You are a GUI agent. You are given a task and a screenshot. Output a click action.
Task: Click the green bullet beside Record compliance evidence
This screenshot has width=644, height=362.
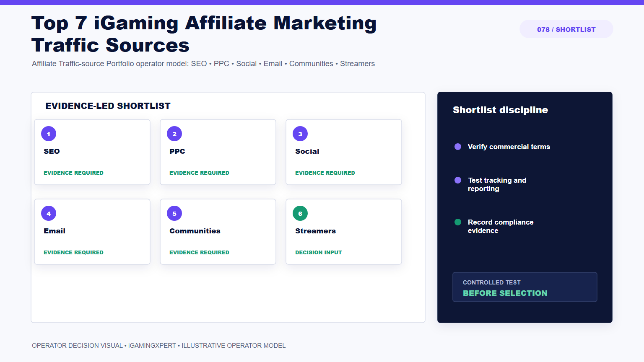click(x=458, y=222)
